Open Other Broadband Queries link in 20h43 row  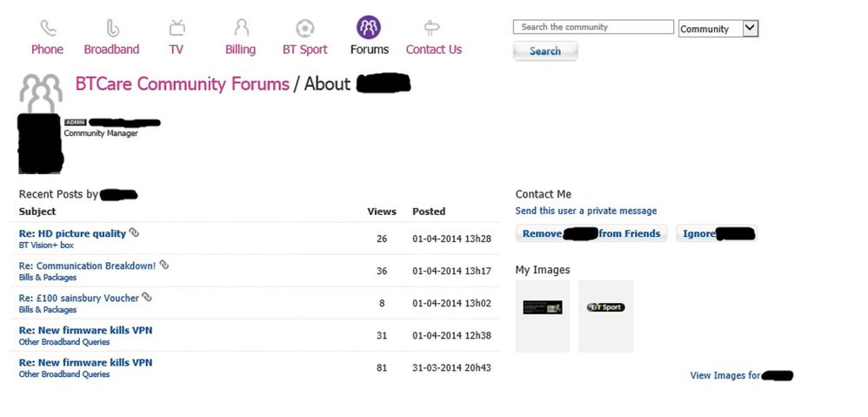(64, 373)
